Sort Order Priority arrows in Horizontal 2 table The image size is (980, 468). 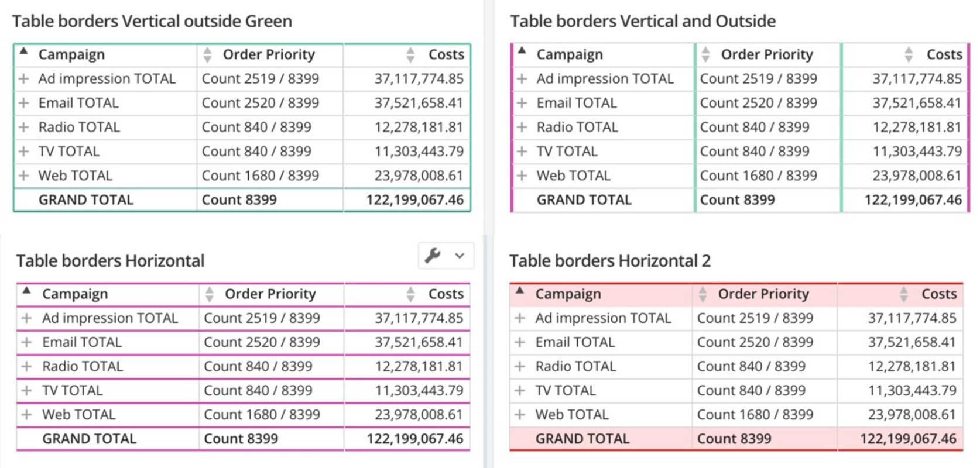[x=703, y=294]
